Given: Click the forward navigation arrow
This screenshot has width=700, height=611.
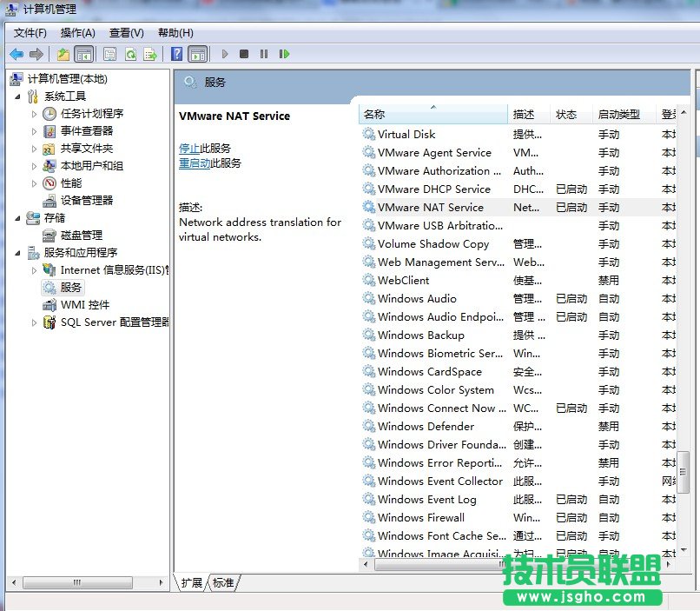Looking at the screenshot, I should [36, 53].
